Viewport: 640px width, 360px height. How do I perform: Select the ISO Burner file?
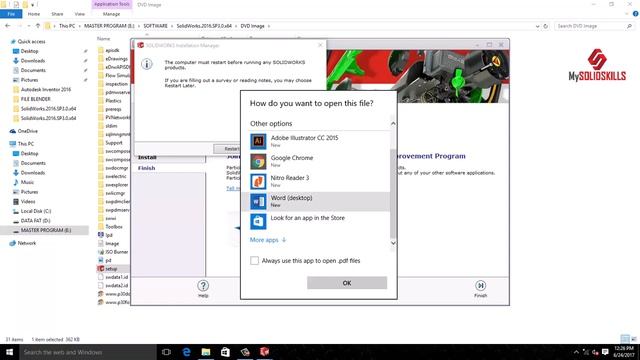click(x=117, y=252)
